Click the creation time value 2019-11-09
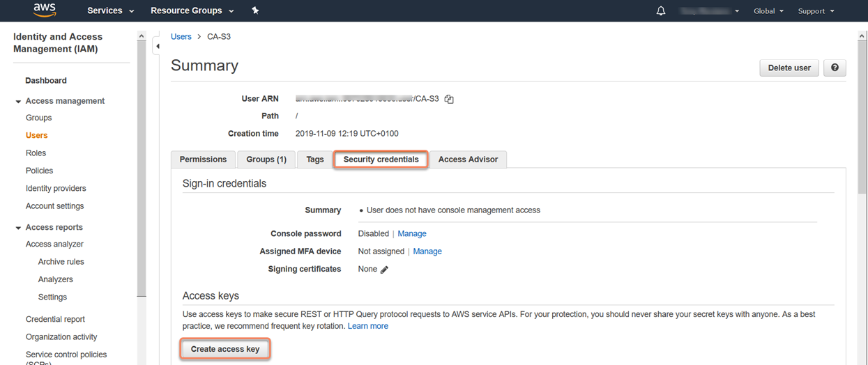868x365 pixels. coord(347,134)
